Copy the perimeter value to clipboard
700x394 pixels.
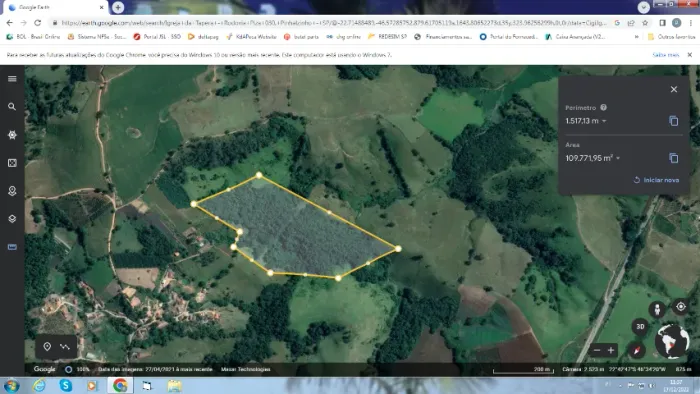pyautogui.click(x=674, y=121)
